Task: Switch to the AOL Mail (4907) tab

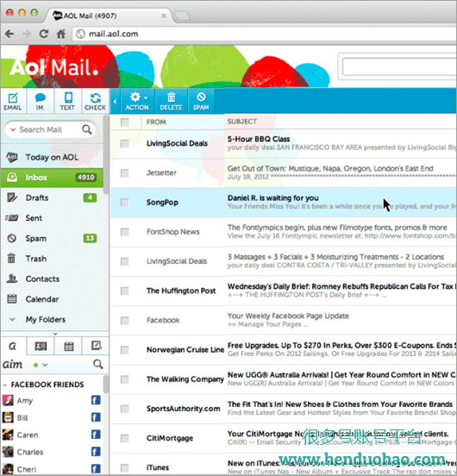Action: [x=109, y=16]
